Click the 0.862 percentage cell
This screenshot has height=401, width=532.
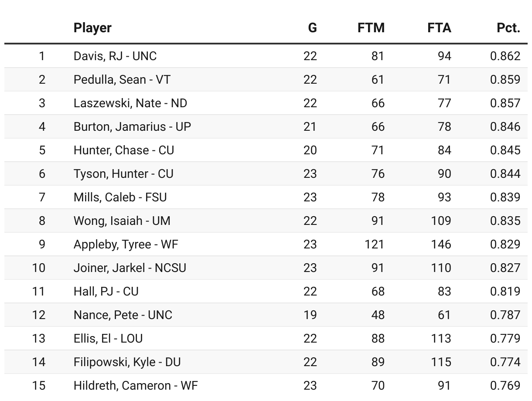click(505, 56)
